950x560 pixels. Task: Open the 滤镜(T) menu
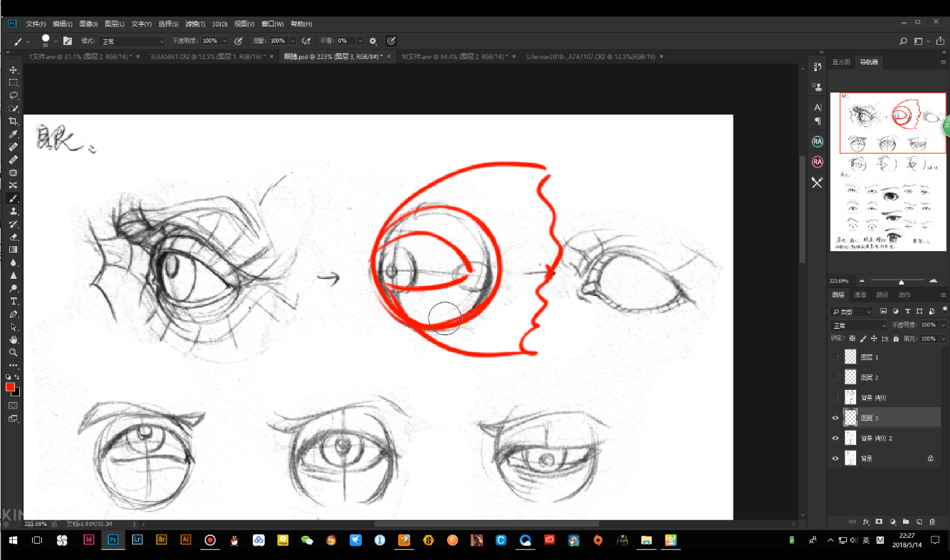click(x=194, y=23)
